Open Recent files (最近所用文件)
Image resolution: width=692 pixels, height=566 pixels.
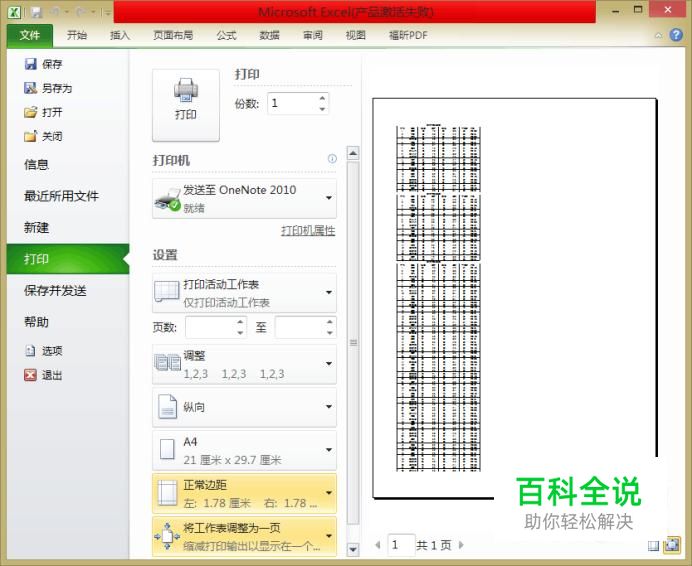tap(61, 196)
